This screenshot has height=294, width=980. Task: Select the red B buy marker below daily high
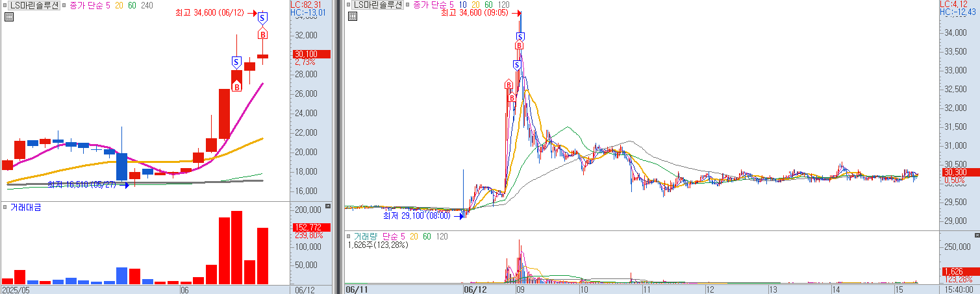pyautogui.click(x=262, y=34)
